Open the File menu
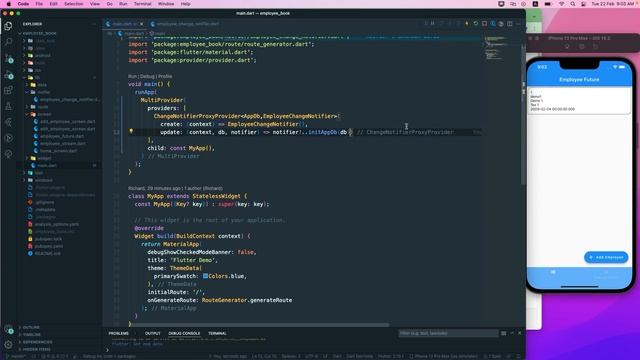The image size is (640, 360). [39, 4]
